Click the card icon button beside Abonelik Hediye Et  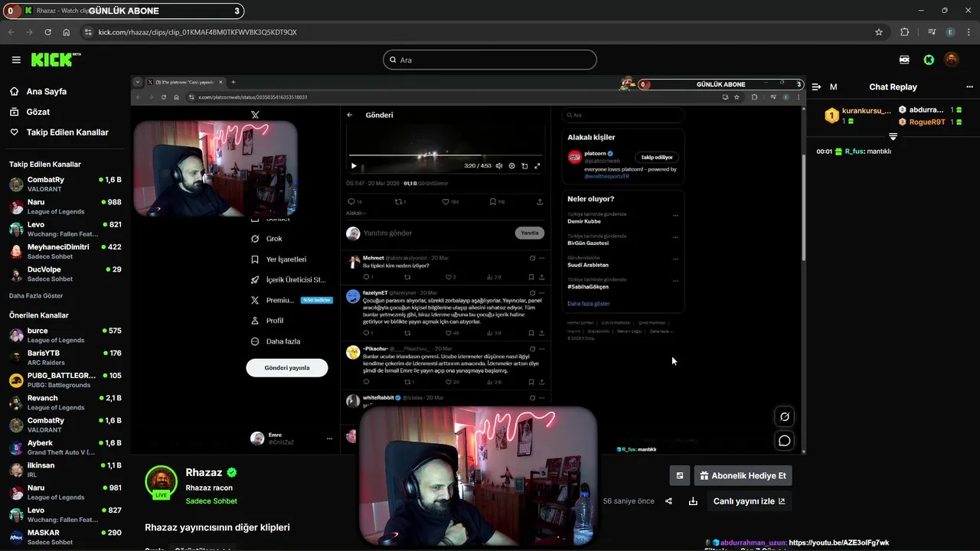pos(679,475)
